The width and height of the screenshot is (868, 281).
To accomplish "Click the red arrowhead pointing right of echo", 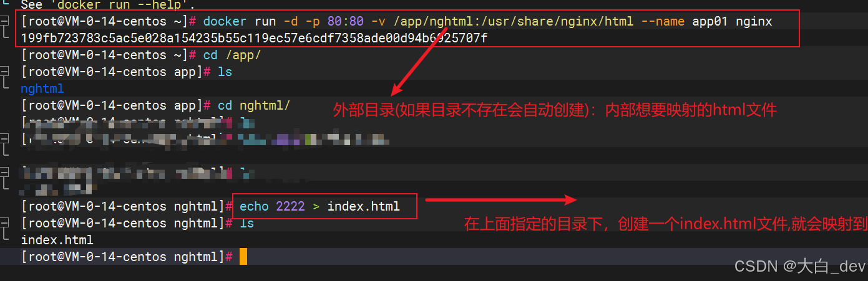I will click(x=570, y=200).
